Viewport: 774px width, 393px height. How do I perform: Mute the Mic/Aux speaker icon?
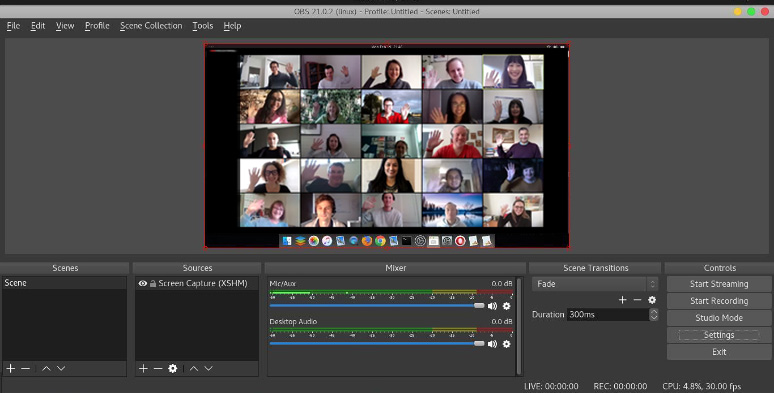[492, 306]
